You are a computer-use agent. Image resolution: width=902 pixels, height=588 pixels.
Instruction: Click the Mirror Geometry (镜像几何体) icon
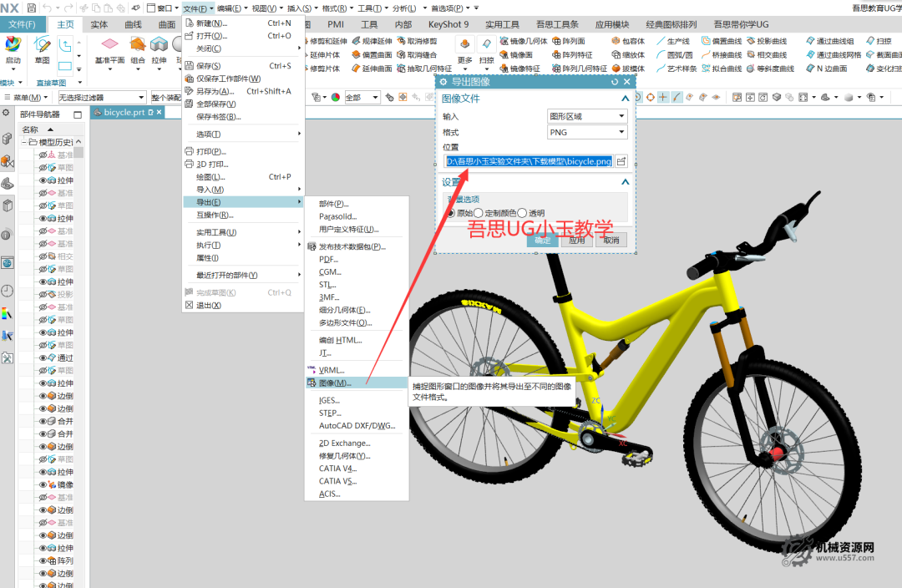pyautogui.click(x=506, y=41)
